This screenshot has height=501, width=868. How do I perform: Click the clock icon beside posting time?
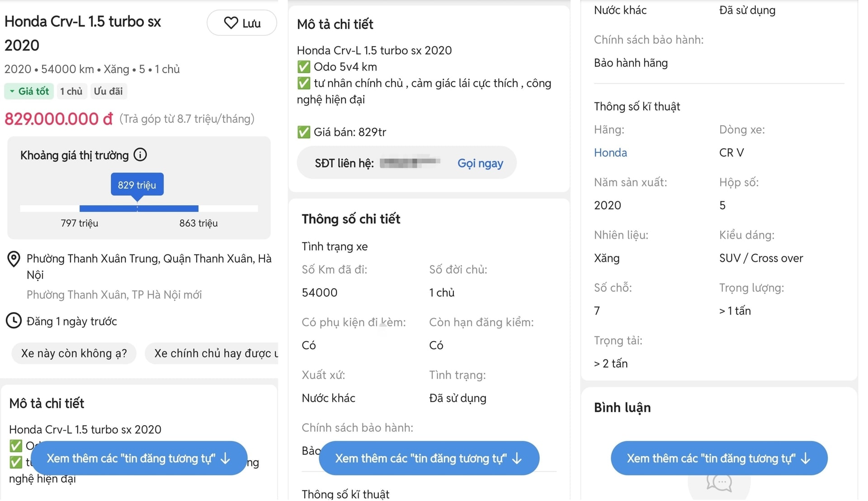pyautogui.click(x=14, y=321)
